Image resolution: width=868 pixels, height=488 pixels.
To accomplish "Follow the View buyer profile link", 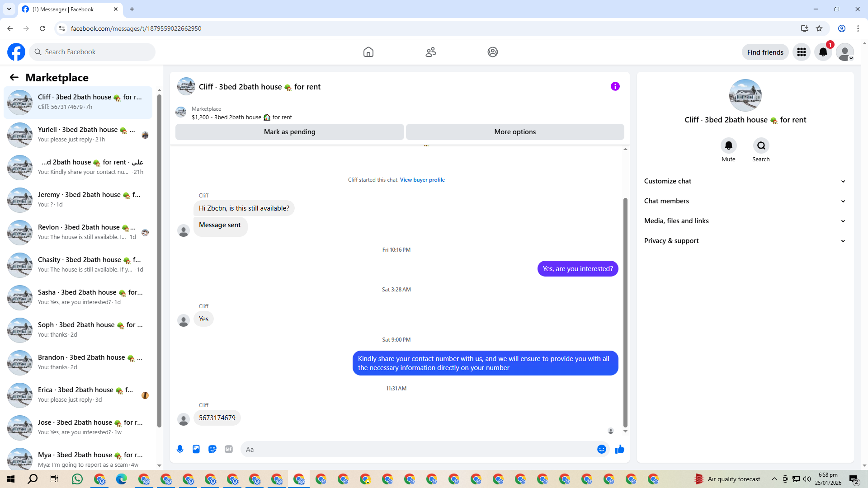I will click(422, 180).
